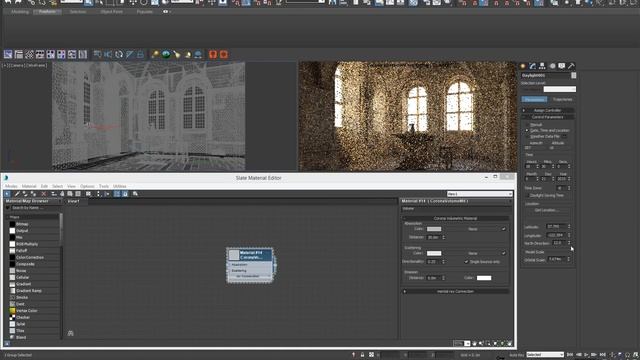This screenshot has height=360, width=640.
Task: Open the View1 dropdown in Slate editor
Action: pyautogui.click(x=480, y=194)
